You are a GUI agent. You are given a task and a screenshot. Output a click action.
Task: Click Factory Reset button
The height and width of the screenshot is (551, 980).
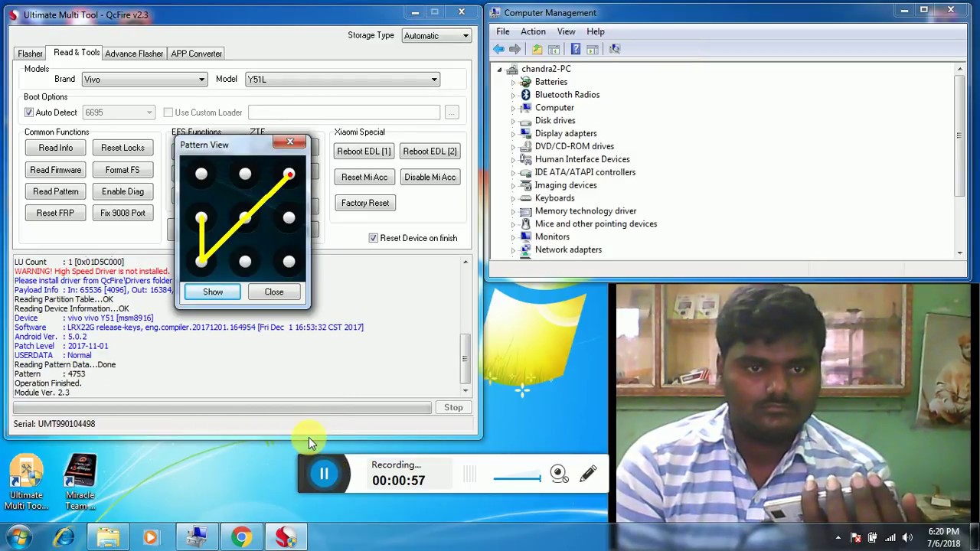click(x=365, y=203)
